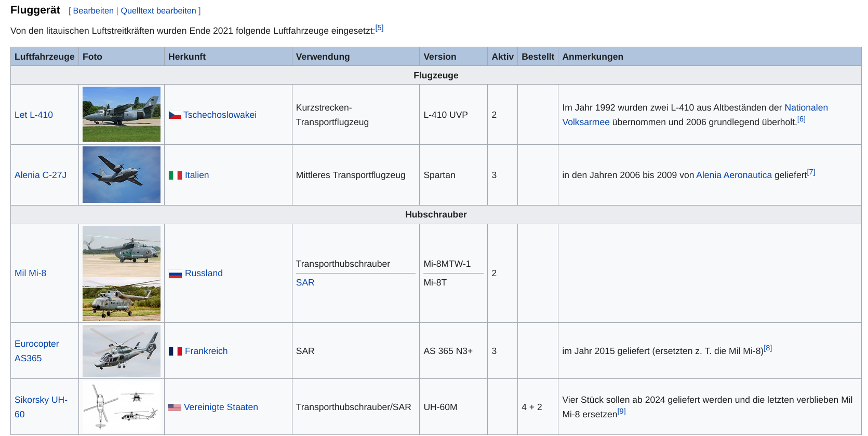The width and height of the screenshot is (868, 436).
Task: Follow the SAR link in the Mi-8 row
Action: 305,282
